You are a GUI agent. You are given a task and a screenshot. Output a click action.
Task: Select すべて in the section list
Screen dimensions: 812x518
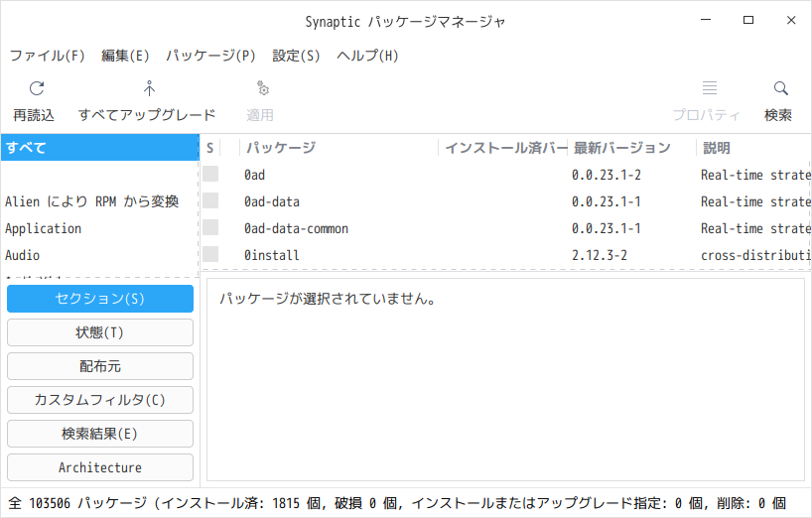pos(100,148)
